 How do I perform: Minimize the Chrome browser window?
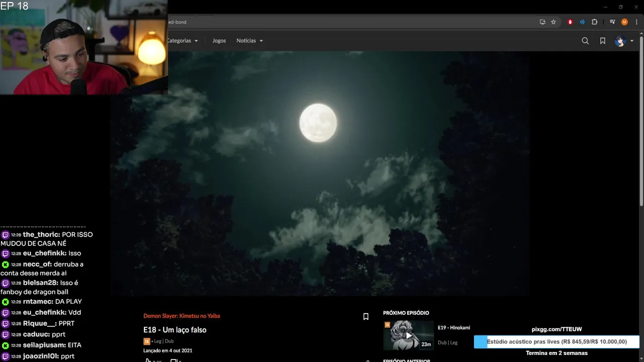[605, 7]
